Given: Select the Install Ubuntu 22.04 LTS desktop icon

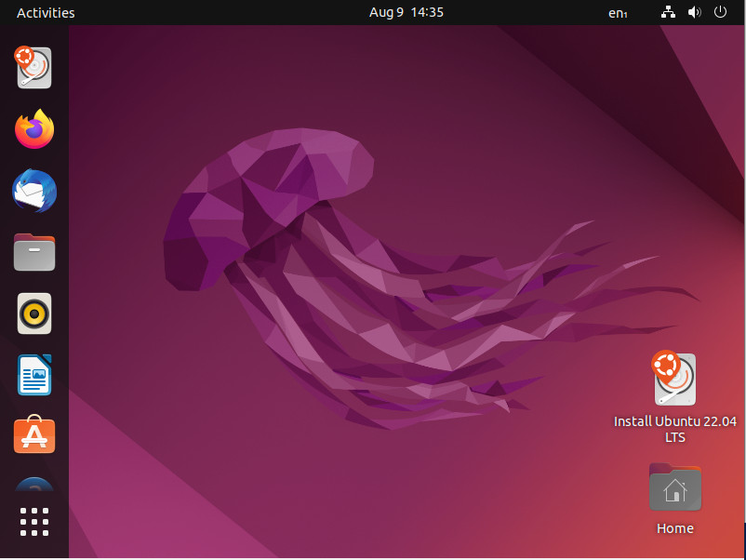Looking at the screenshot, I should point(674,379).
